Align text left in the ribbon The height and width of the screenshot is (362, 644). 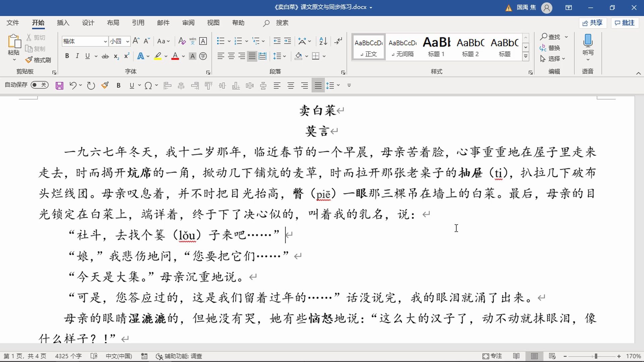pos(220,56)
